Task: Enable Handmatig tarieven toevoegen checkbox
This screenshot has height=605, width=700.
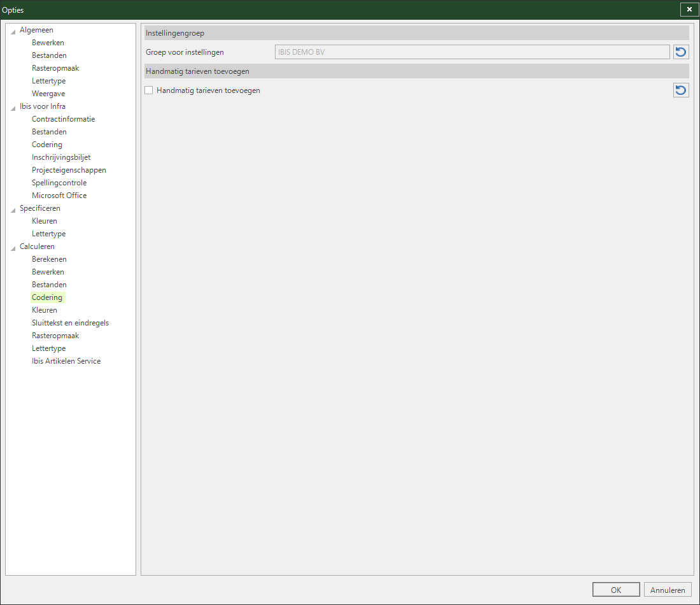Action: tap(149, 90)
